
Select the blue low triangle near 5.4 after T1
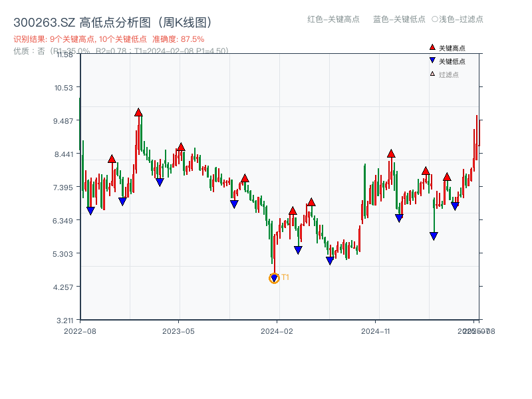coord(298,250)
